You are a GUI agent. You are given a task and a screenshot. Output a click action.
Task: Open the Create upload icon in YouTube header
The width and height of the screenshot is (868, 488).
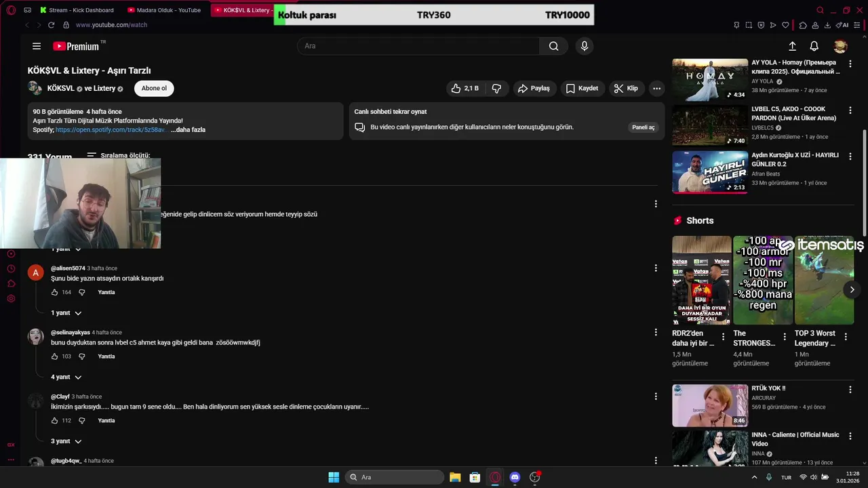click(x=792, y=46)
